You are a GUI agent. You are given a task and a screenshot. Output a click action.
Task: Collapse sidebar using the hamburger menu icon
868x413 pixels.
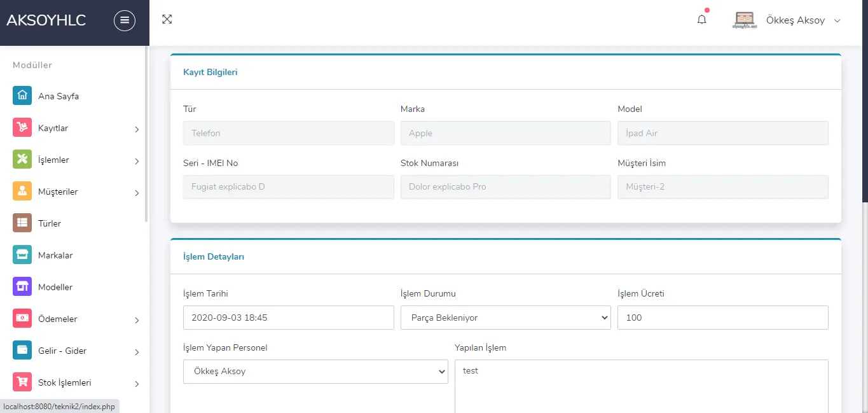click(125, 20)
